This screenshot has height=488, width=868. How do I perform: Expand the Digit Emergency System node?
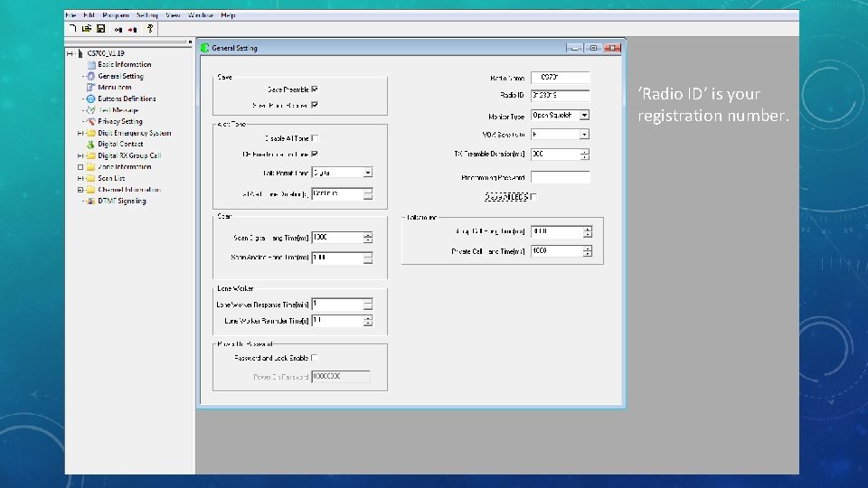pyautogui.click(x=80, y=133)
